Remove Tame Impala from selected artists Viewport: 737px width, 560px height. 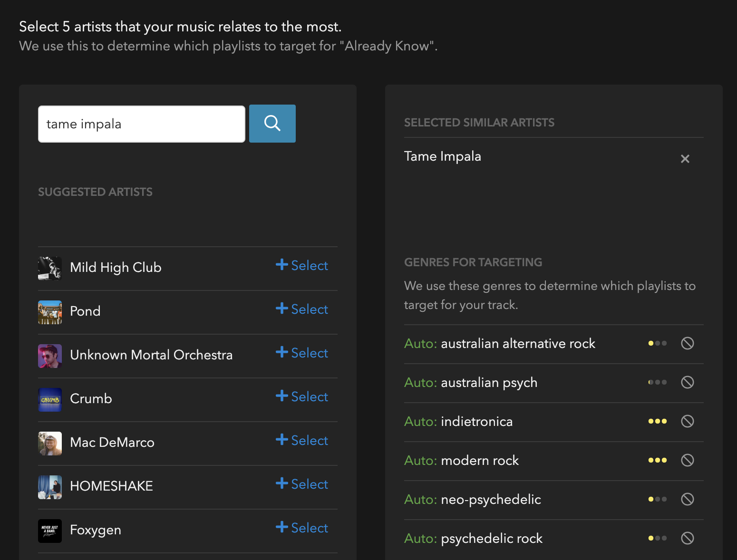pyautogui.click(x=685, y=159)
